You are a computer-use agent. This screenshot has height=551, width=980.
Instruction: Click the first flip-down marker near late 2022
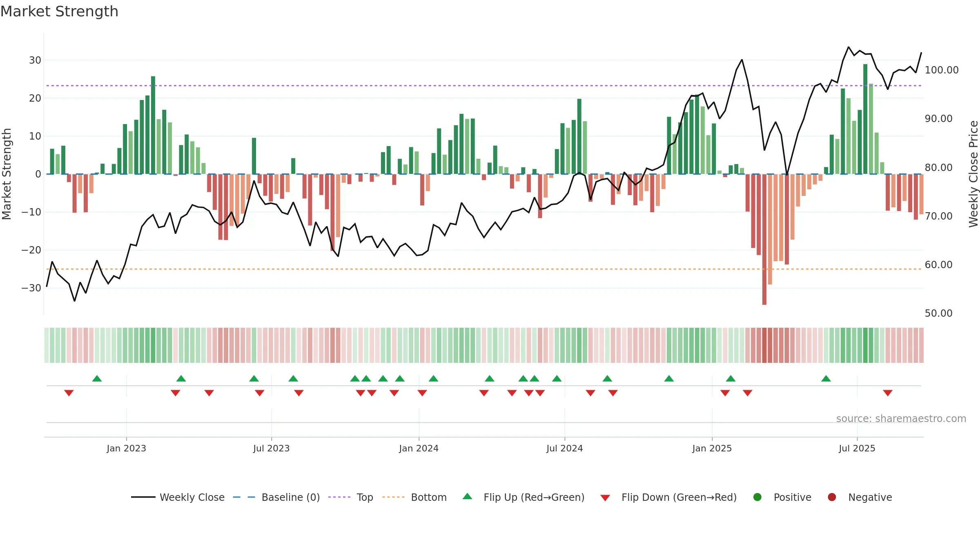coord(69,393)
